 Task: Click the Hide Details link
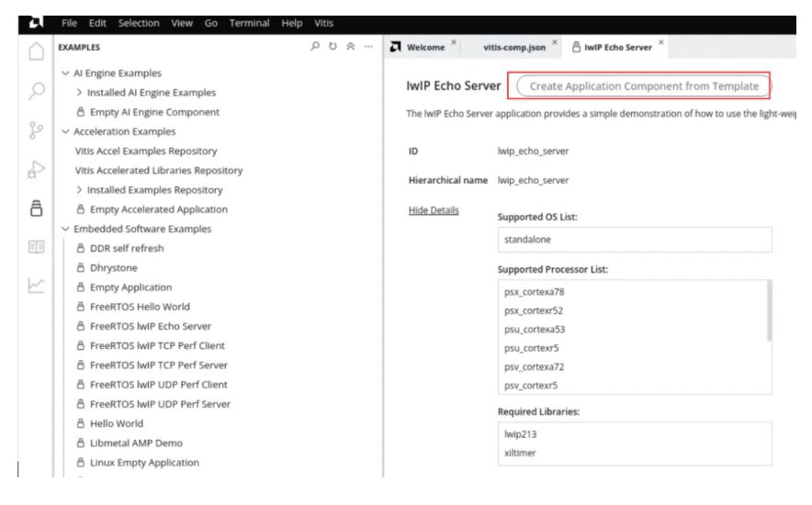click(434, 210)
